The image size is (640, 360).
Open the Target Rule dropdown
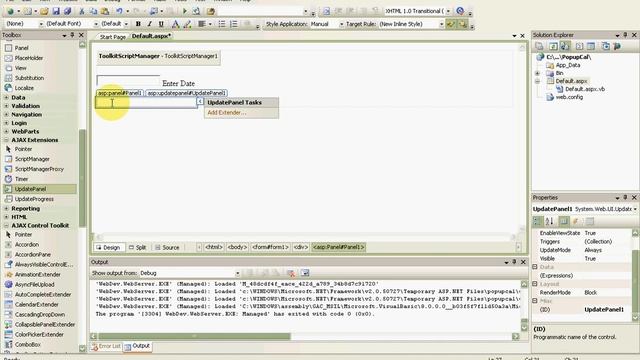[441, 24]
